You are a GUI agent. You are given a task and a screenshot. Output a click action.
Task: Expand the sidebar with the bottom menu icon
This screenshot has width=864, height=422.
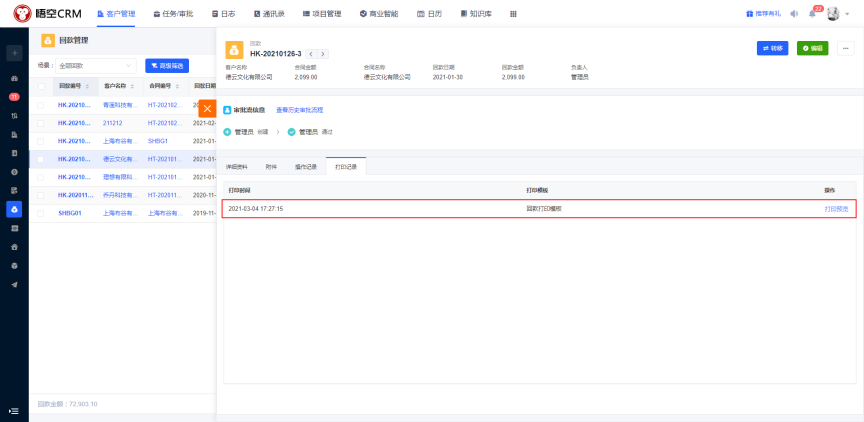click(14, 410)
